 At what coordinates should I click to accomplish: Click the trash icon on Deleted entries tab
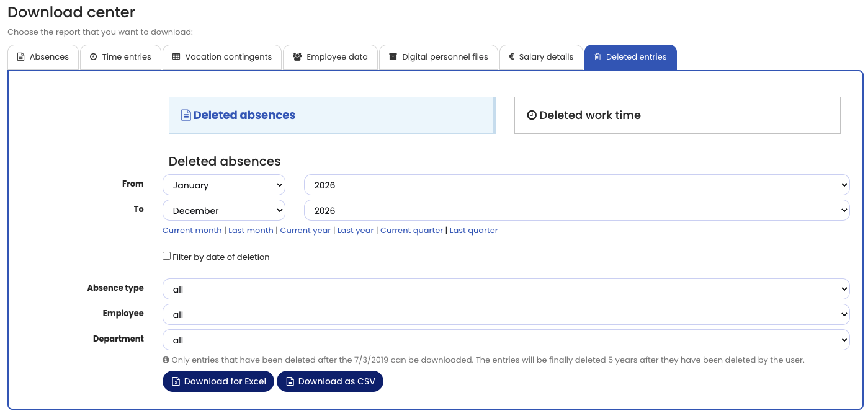click(597, 57)
